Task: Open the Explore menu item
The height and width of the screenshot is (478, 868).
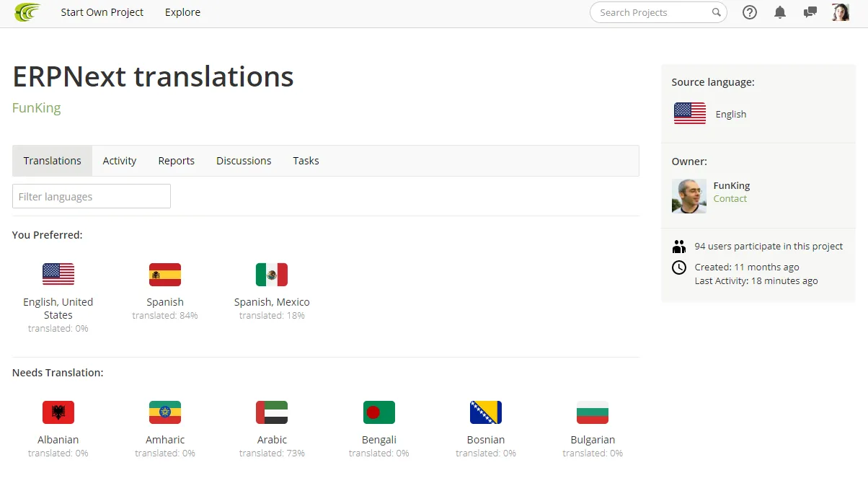Action: 182,12
